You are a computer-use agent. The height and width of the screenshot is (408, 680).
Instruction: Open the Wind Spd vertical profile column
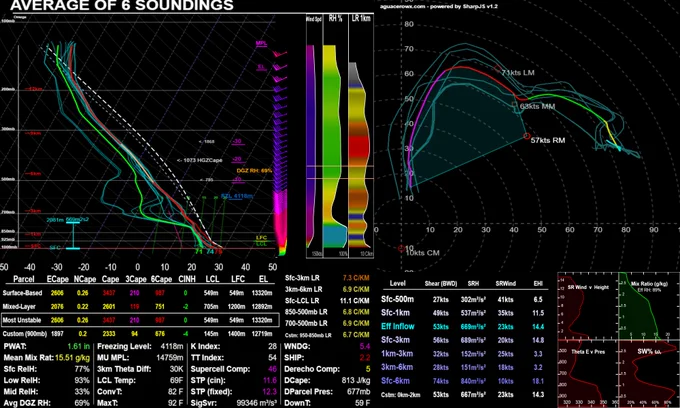(314, 135)
